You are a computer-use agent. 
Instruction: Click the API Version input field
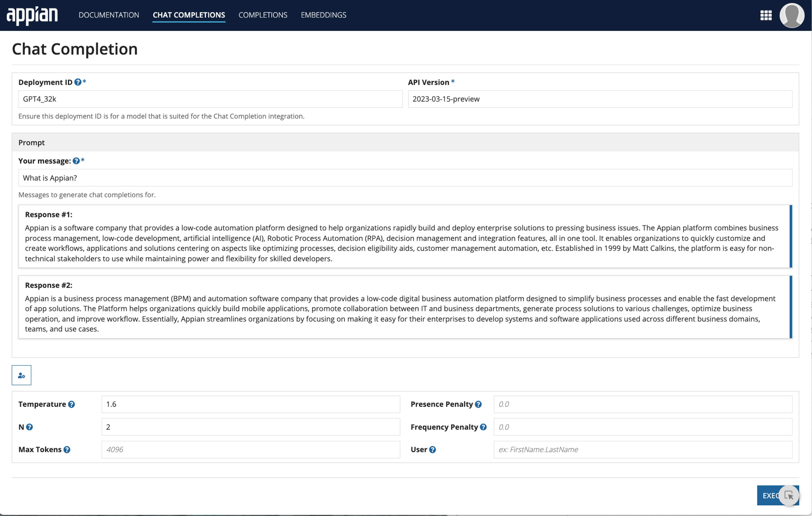click(600, 99)
